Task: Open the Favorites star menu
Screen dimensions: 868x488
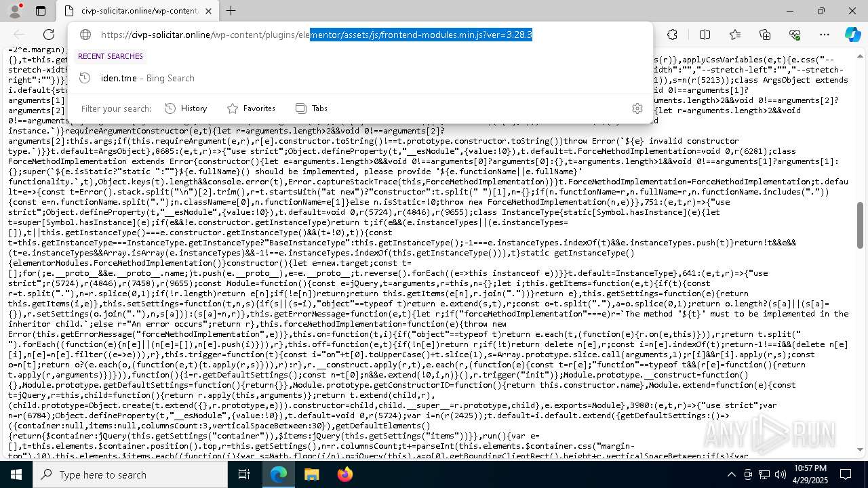Action: [735, 35]
